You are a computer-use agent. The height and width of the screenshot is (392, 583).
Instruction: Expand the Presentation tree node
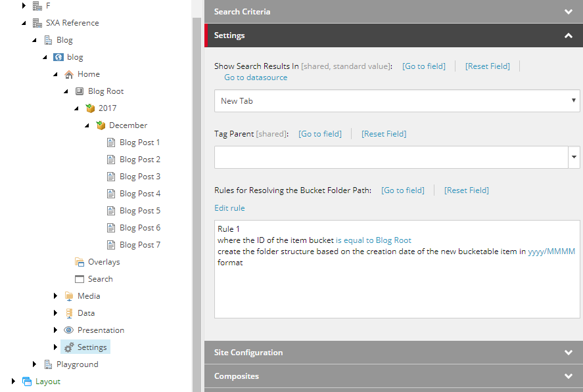55,330
